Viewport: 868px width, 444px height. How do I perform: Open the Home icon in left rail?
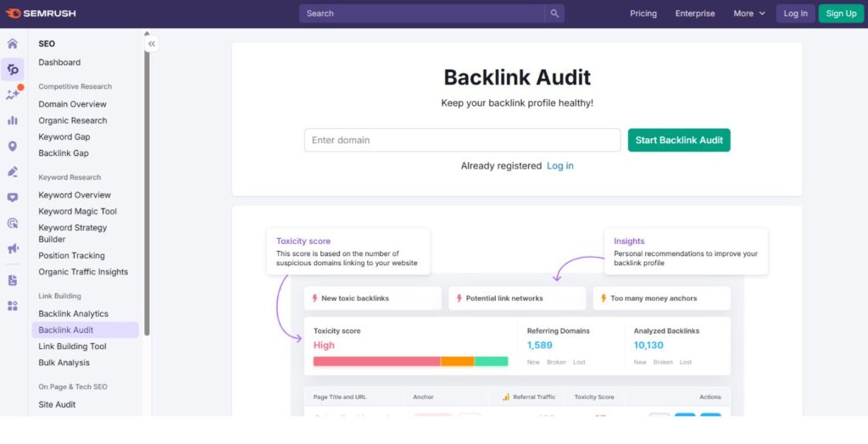tap(12, 44)
